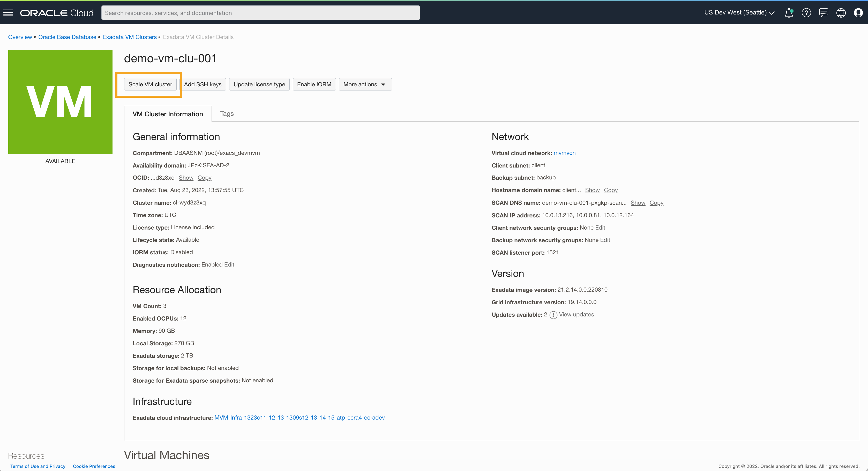The image size is (868, 471).
Task: Switch to the Tags tab
Action: coord(226,113)
